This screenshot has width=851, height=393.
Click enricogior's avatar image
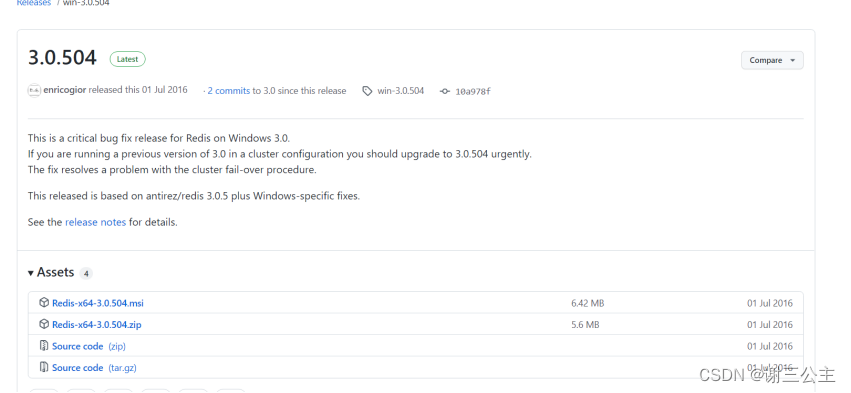pyautogui.click(x=34, y=91)
